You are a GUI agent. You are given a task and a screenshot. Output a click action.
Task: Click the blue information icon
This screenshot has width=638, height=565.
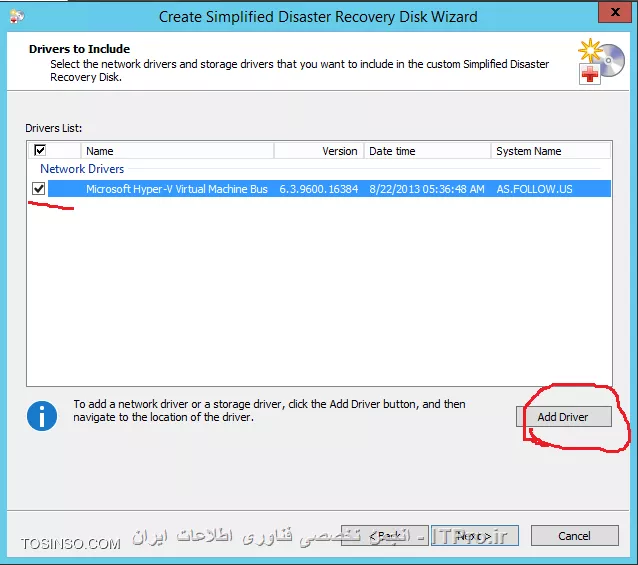coord(42,416)
